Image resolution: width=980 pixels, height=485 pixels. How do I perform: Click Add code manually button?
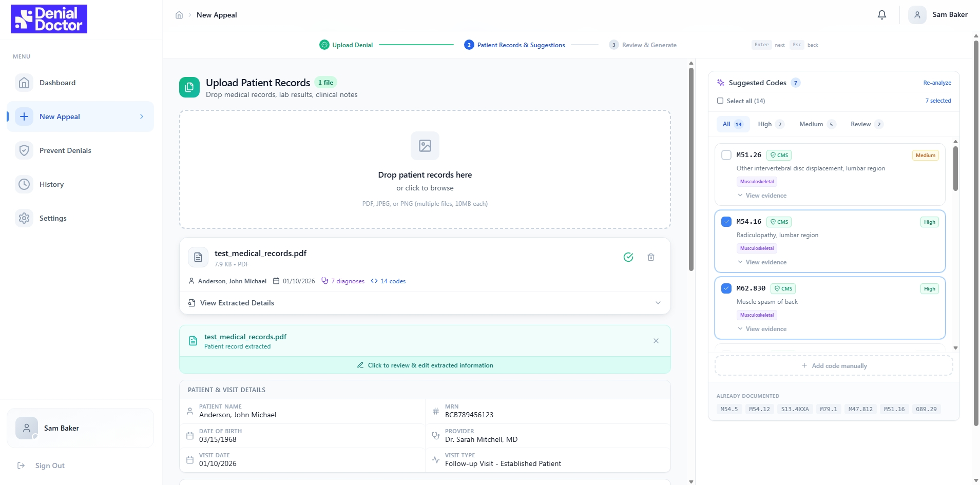[834, 366]
